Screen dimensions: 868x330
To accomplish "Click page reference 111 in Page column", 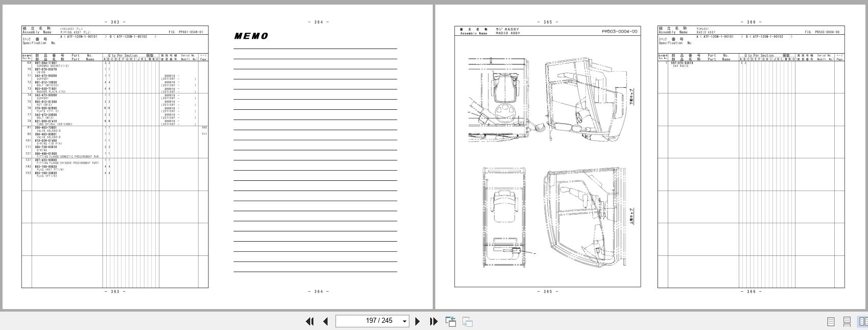I will 204,134.
